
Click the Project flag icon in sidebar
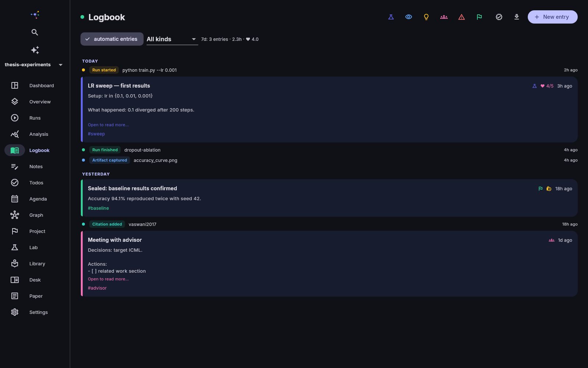click(x=15, y=231)
